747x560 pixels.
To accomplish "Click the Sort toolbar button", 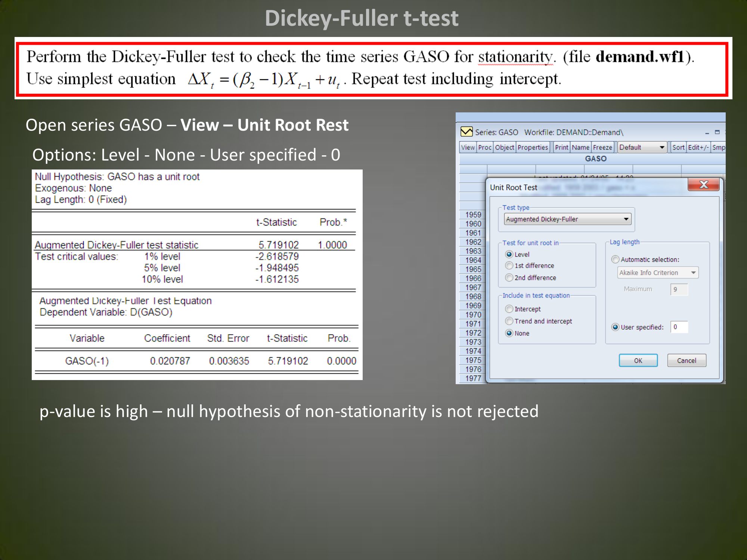I will [678, 147].
